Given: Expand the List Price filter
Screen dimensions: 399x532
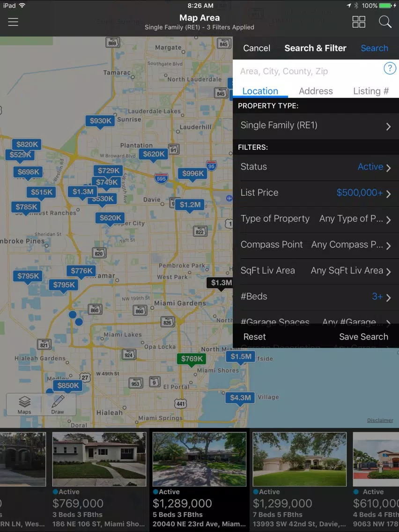Looking at the screenshot, I should click(x=316, y=193).
